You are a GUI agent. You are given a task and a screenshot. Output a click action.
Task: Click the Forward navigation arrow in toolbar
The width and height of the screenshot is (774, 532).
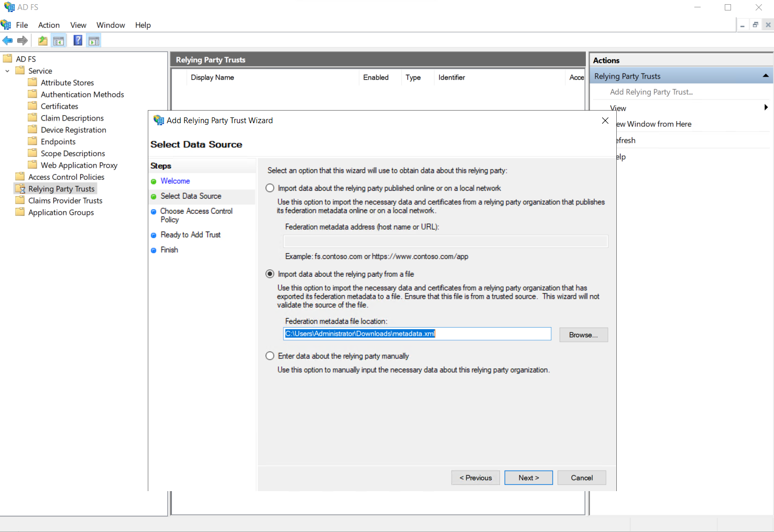22,40
